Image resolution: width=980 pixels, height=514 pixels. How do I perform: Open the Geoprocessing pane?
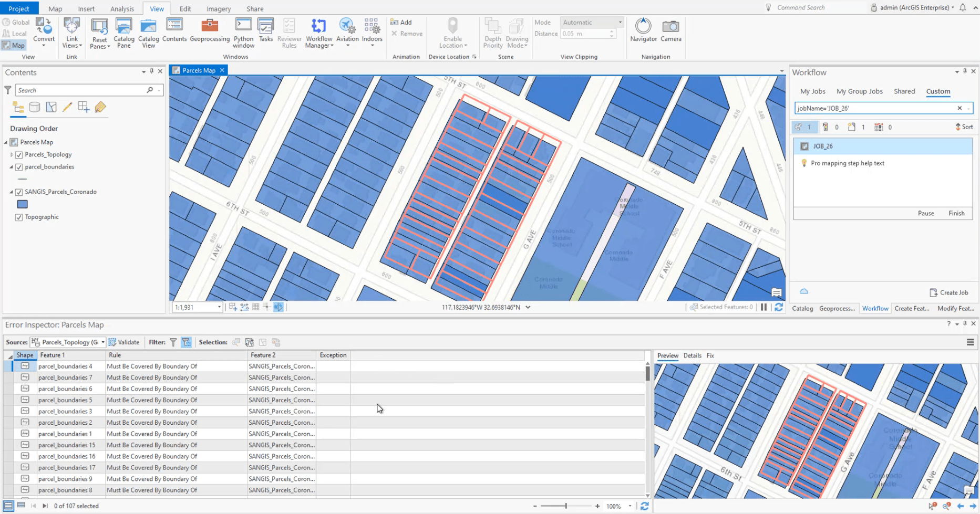(210, 33)
